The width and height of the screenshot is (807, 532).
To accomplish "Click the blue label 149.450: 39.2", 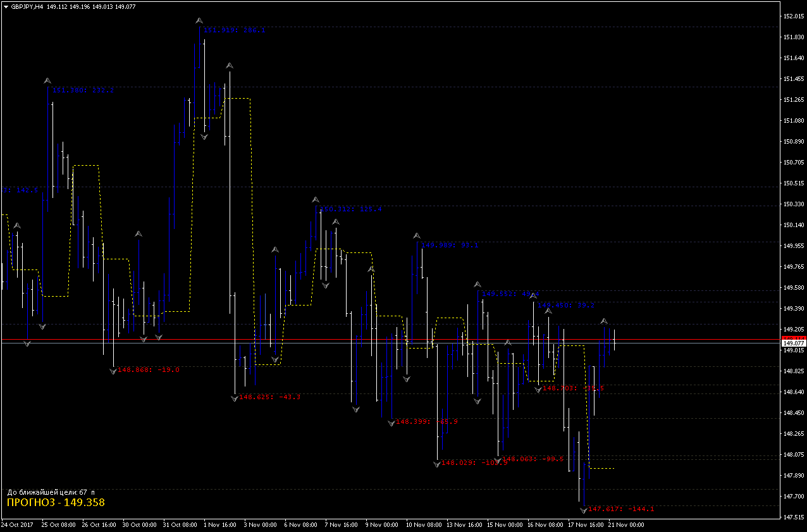I will (566, 305).
